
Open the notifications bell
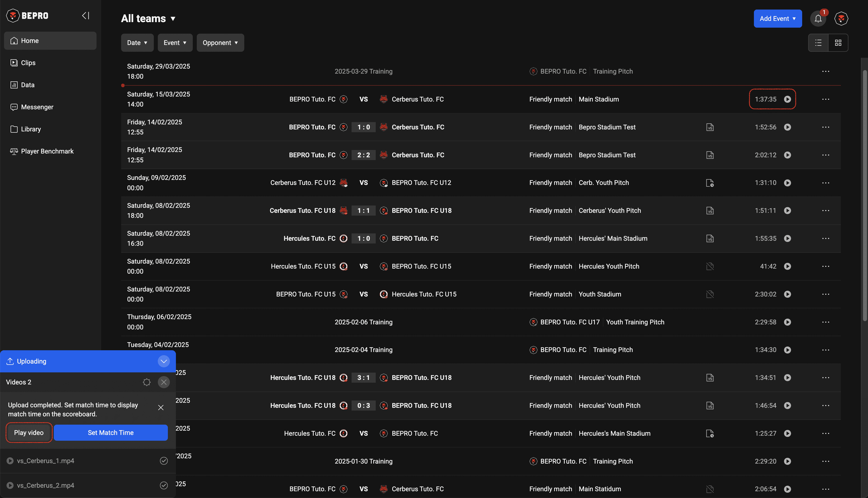[x=818, y=19]
